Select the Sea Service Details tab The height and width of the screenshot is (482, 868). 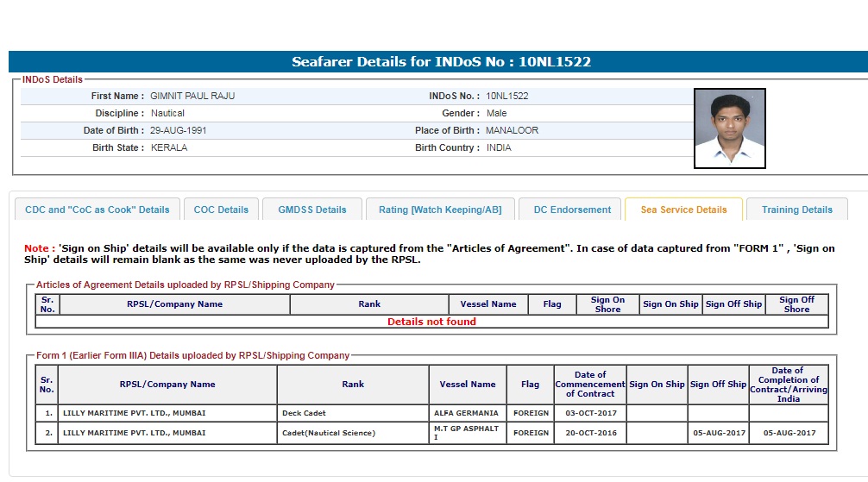pos(683,210)
